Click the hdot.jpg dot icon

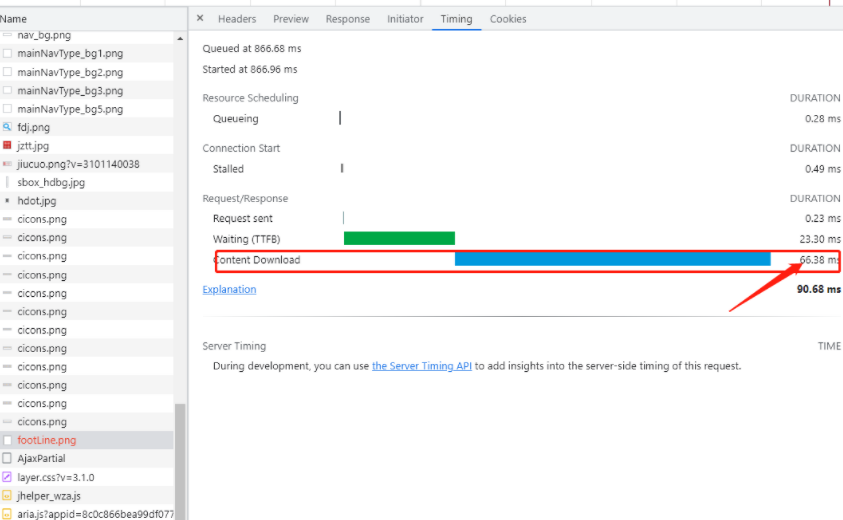7,201
